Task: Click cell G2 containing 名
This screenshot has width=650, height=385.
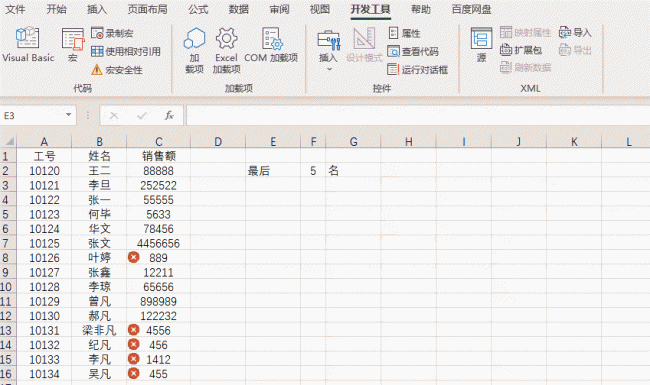Action: tap(353, 171)
